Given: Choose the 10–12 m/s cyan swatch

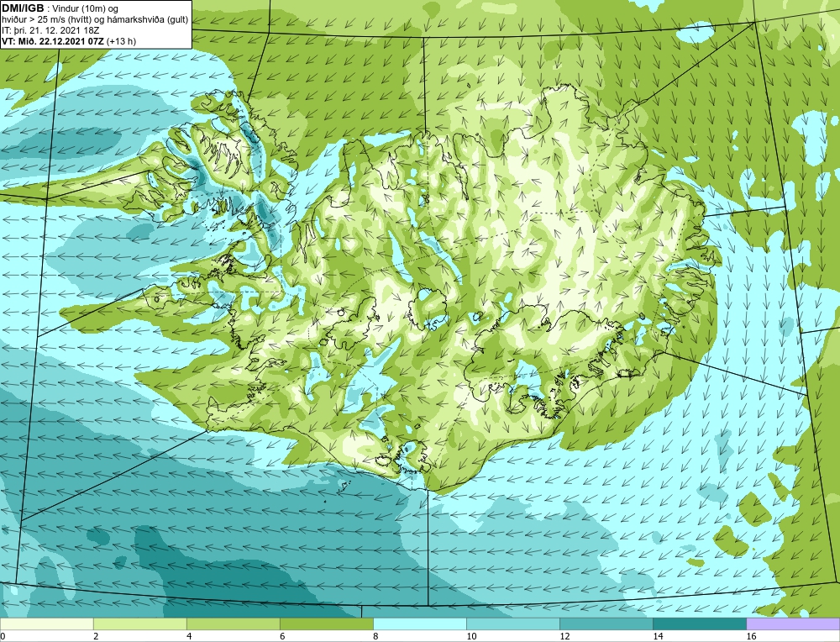Looking at the screenshot, I should pos(512,624).
